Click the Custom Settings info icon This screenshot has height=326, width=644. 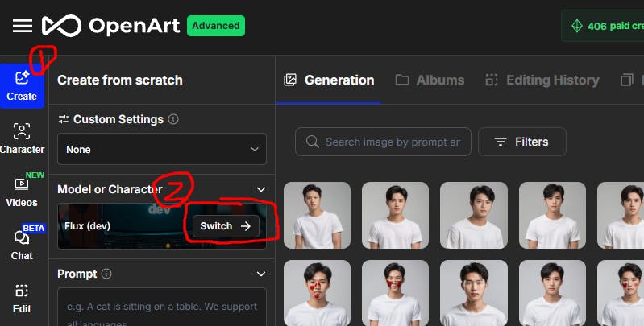(173, 119)
